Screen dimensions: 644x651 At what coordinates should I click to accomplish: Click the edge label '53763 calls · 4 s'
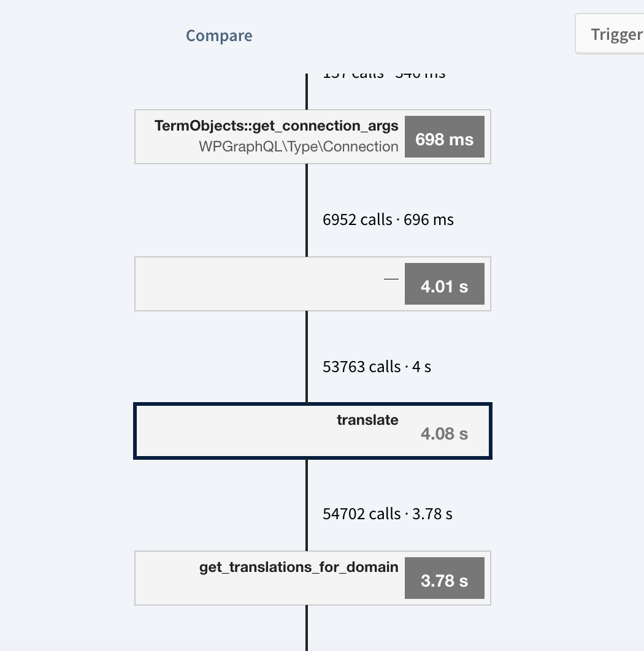pyautogui.click(x=377, y=367)
